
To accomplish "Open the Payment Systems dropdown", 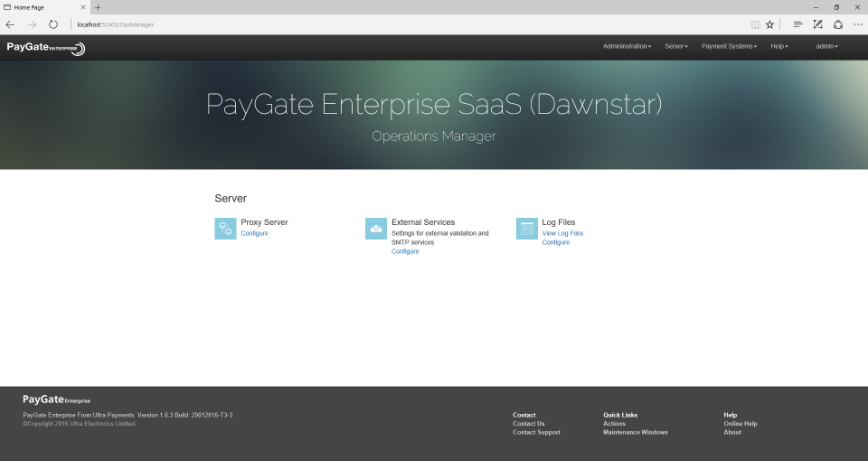I will point(729,46).
